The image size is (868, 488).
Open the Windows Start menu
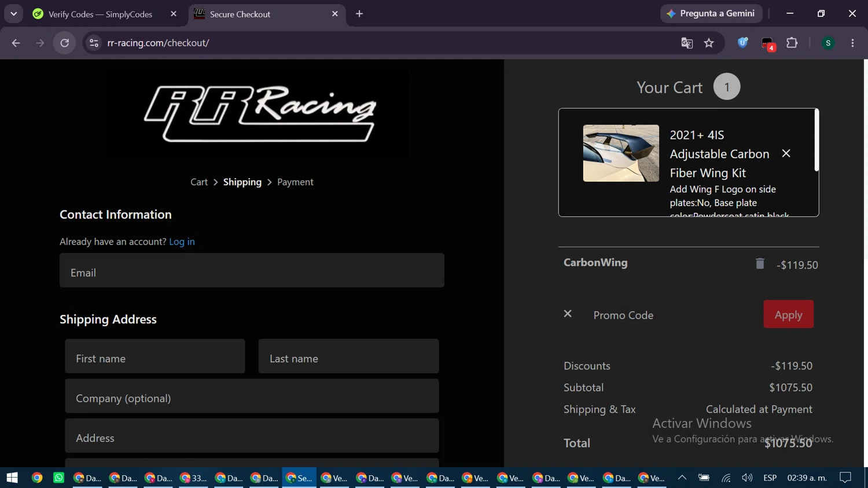pyautogui.click(x=12, y=478)
